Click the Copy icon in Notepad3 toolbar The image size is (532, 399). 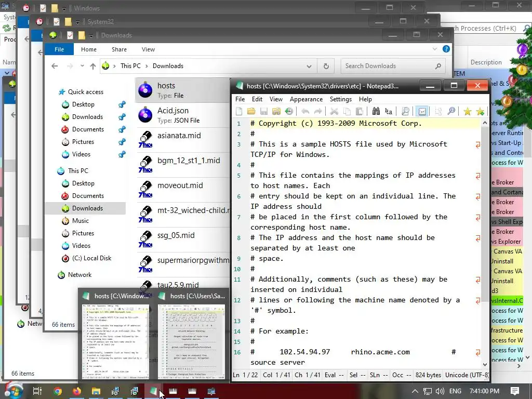coord(347,111)
